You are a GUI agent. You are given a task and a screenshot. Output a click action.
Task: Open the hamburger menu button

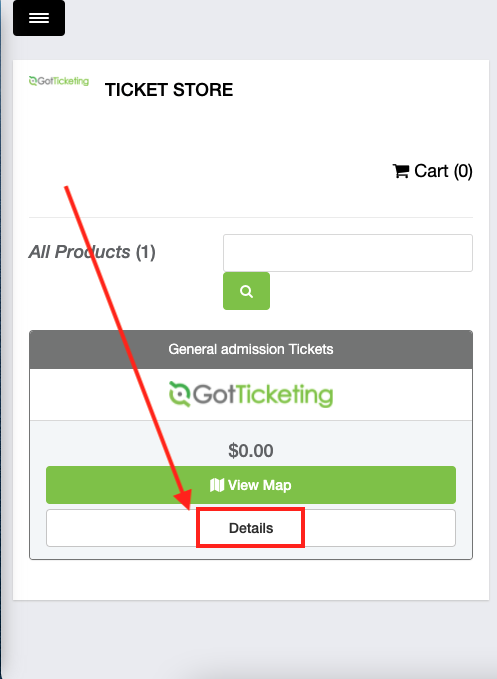39,18
